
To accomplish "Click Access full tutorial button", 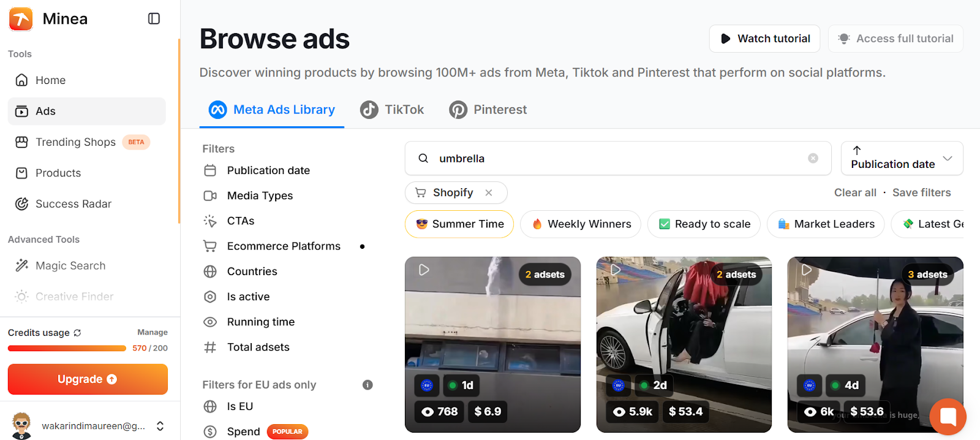I will 895,39.
